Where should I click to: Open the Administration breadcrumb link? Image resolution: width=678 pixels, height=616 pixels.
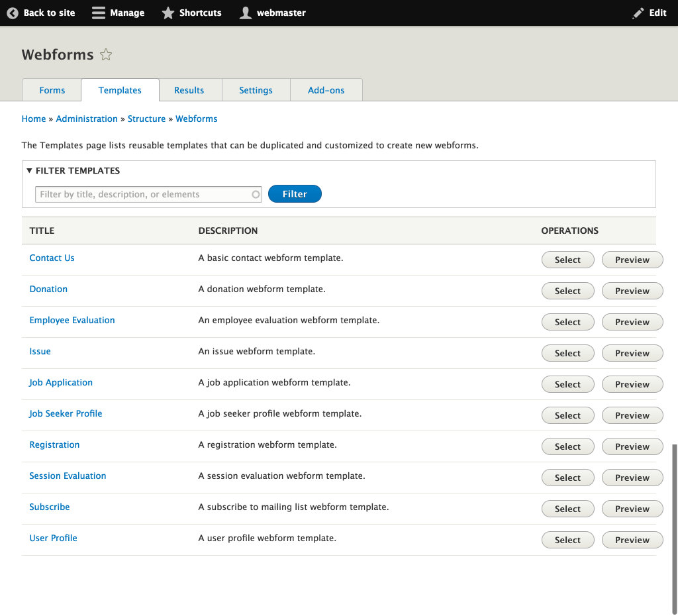(87, 119)
